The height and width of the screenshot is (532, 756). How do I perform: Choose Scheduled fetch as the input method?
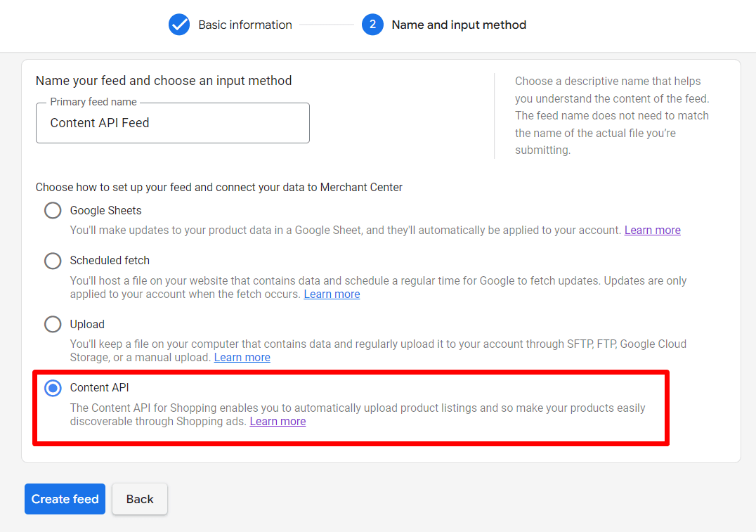tap(53, 261)
